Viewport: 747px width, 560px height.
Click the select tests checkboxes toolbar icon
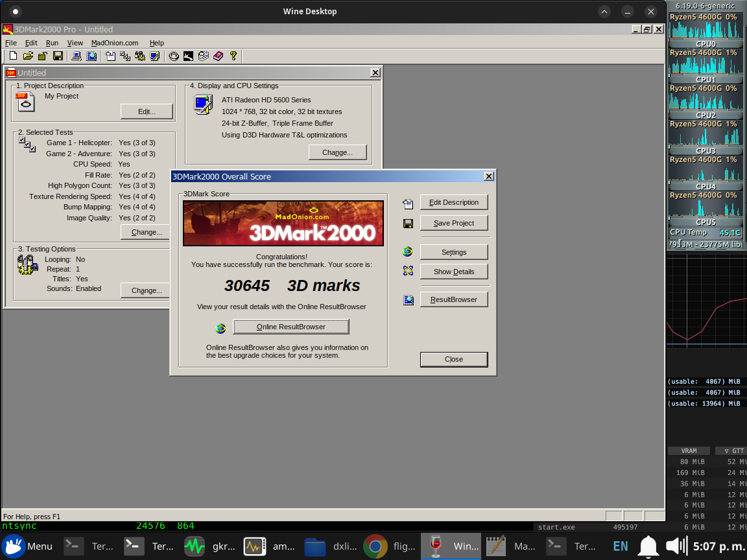(125, 56)
